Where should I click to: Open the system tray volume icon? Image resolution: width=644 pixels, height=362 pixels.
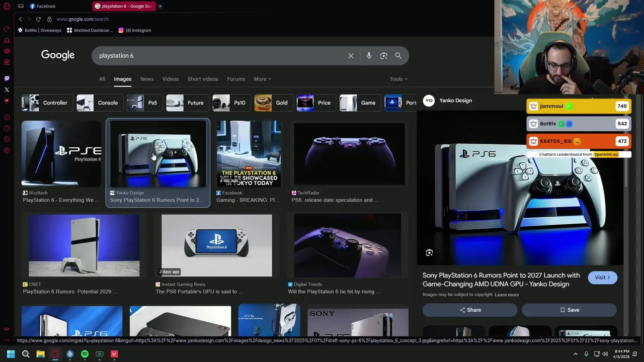[x=605, y=354]
